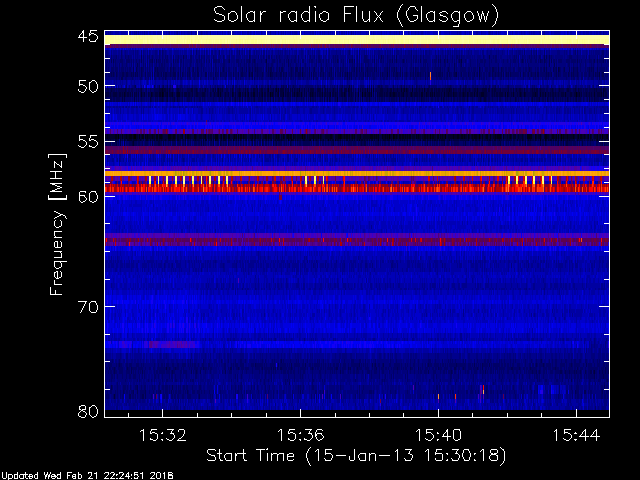
Task: Click the 15:36 time tick label
Action: (301, 435)
